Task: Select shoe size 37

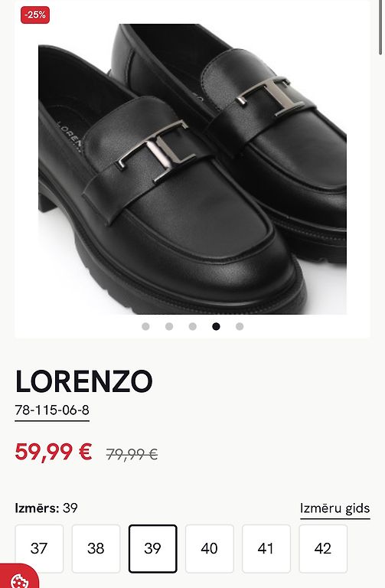Action: point(39,549)
